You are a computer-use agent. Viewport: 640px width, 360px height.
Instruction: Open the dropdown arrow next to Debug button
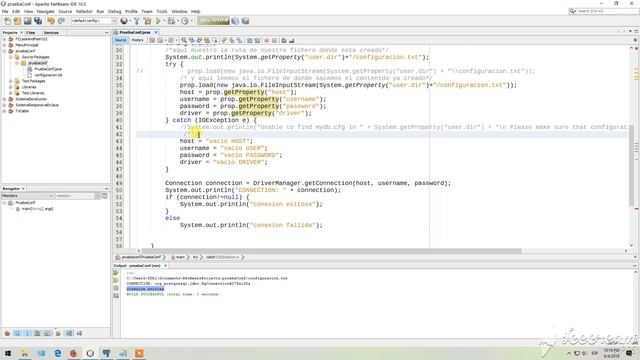pos(178,21)
